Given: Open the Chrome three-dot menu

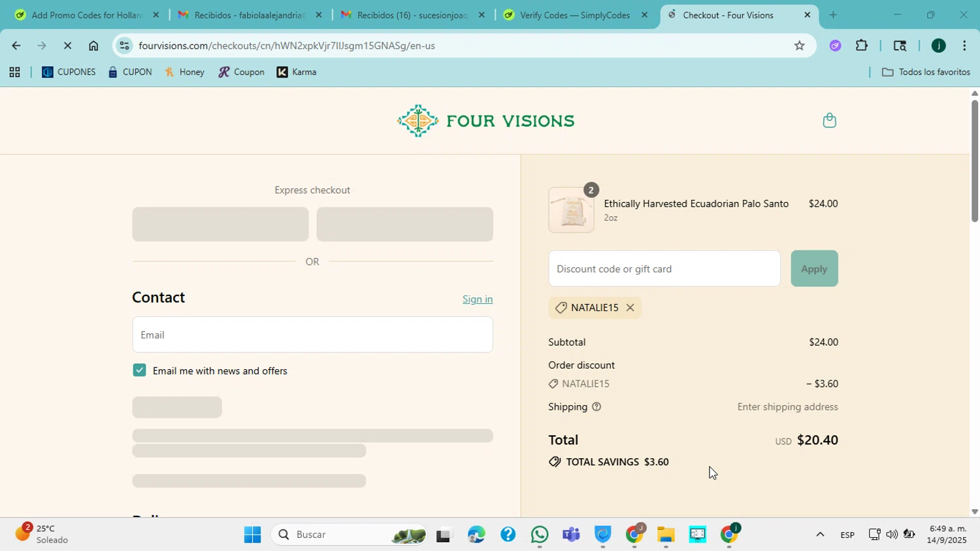Looking at the screenshot, I should [x=964, y=46].
